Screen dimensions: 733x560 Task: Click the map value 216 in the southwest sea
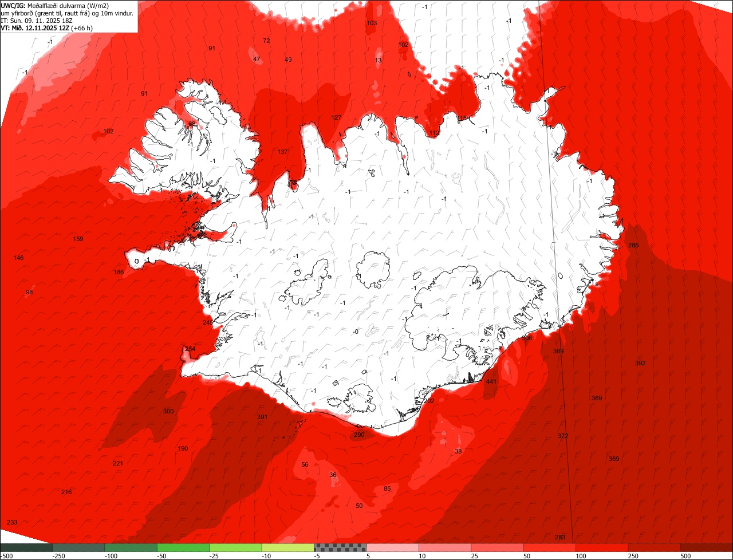(66, 492)
